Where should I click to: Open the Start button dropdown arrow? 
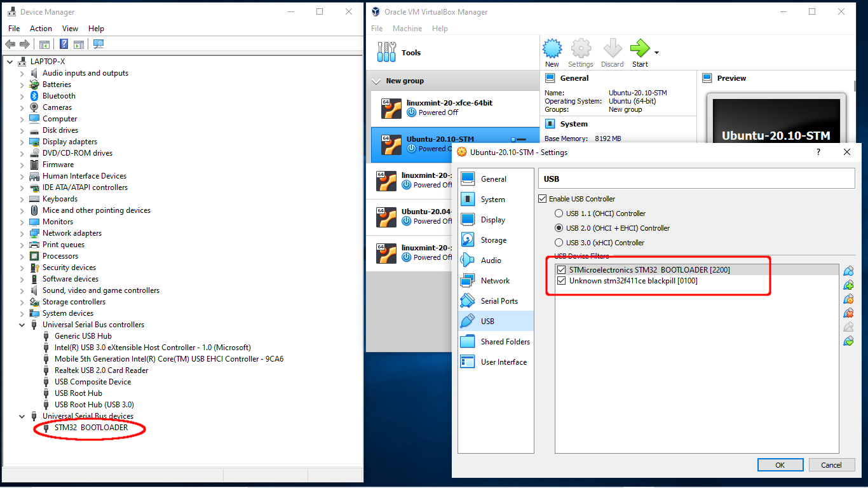pos(656,53)
